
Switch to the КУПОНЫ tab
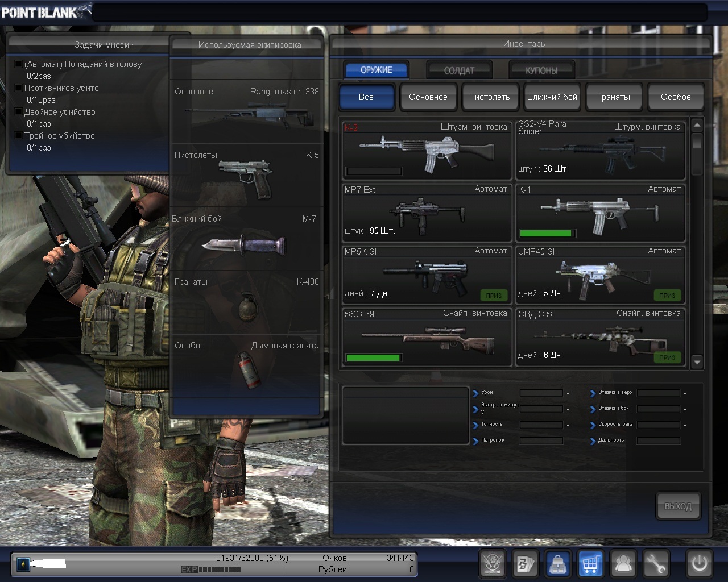[541, 70]
